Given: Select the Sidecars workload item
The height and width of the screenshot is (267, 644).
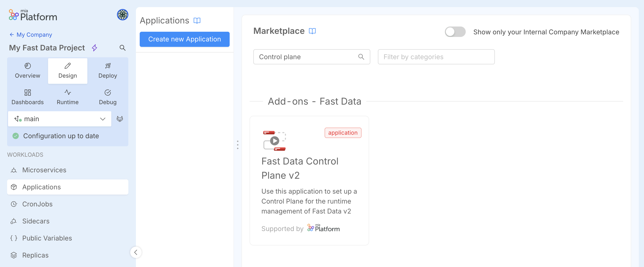Looking at the screenshot, I should [36, 221].
